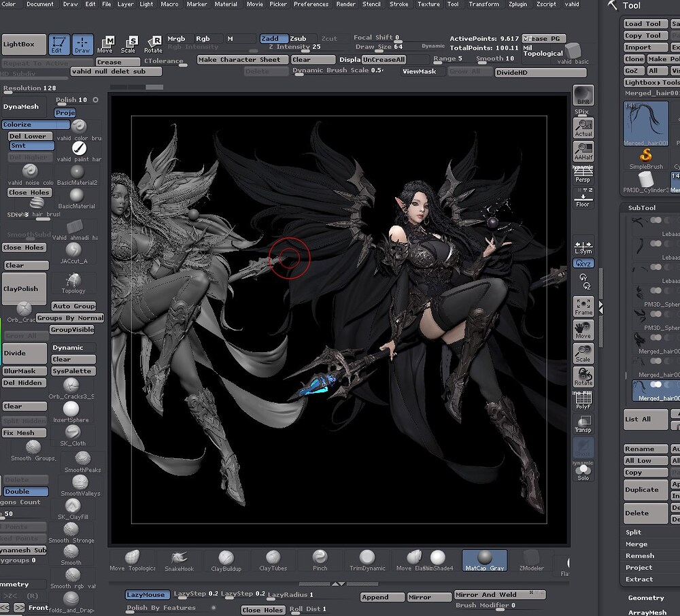Viewport: 680px width, 616px height.
Task: Toggle Perspective mode
Action: (583, 174)
